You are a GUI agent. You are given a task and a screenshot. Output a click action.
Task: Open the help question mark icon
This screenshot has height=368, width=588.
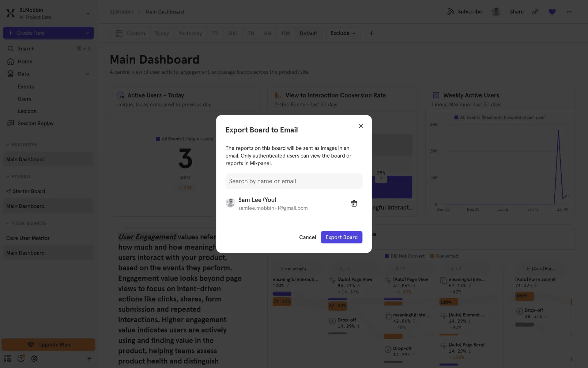click(x=21, y=358)
